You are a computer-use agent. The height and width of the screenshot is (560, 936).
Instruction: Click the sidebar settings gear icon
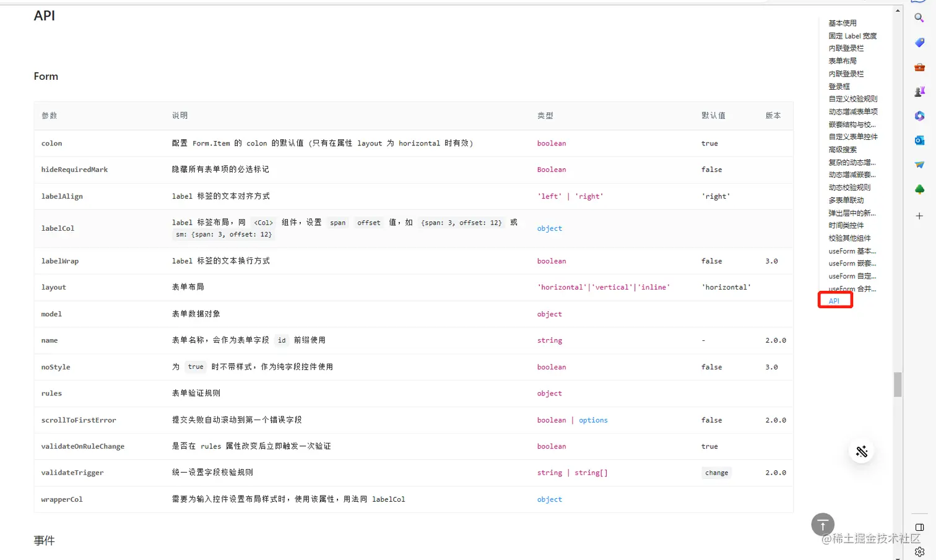pos(919,551)
